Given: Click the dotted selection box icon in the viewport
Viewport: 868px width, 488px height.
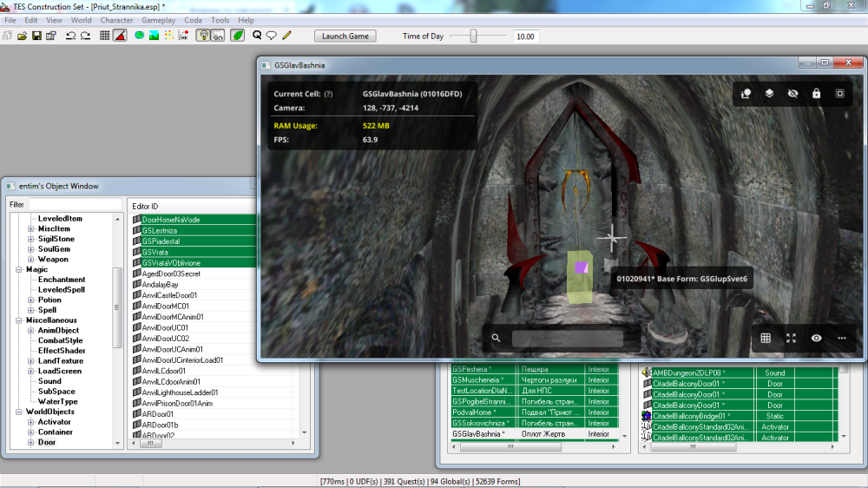Looking at the screenshot, I should 839,94.
